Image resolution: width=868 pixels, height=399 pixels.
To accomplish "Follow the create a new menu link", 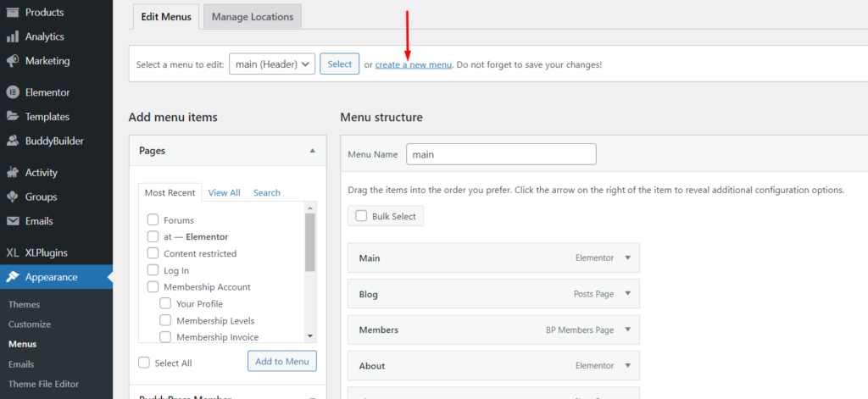I will 414,64.
